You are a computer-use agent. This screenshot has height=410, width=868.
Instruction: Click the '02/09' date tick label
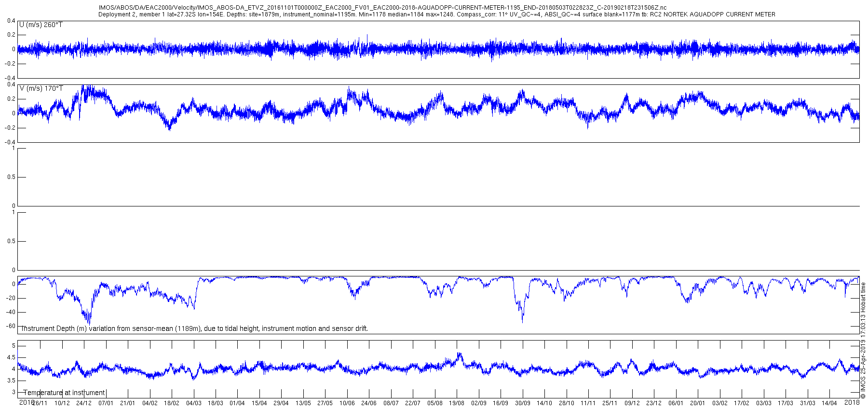[x=479, y=403]
